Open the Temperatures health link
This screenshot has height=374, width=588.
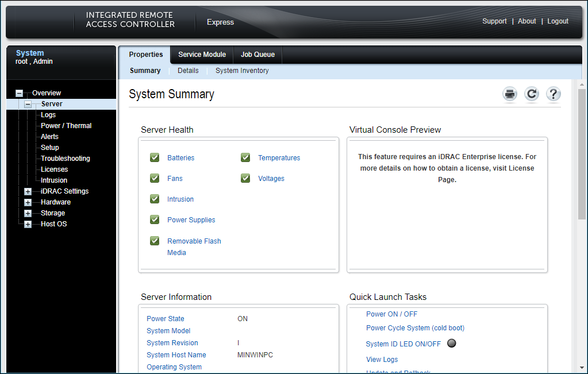[279, 158]
